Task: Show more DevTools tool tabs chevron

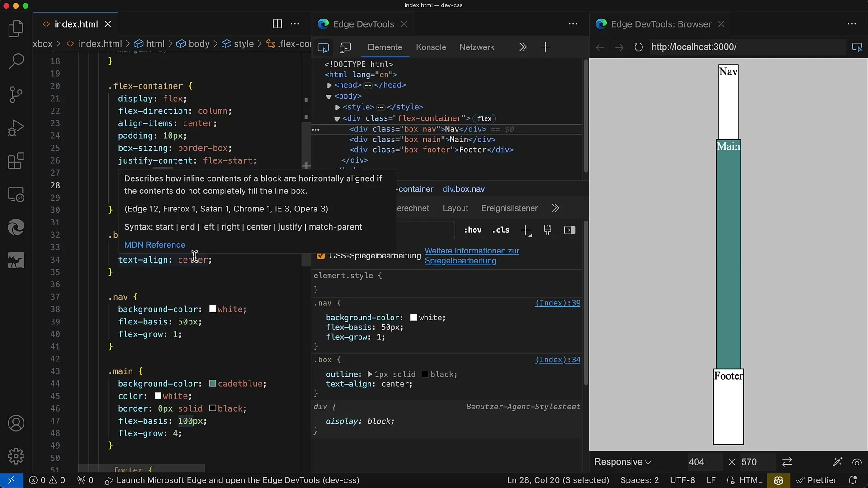Action: (x=523, y=47)
